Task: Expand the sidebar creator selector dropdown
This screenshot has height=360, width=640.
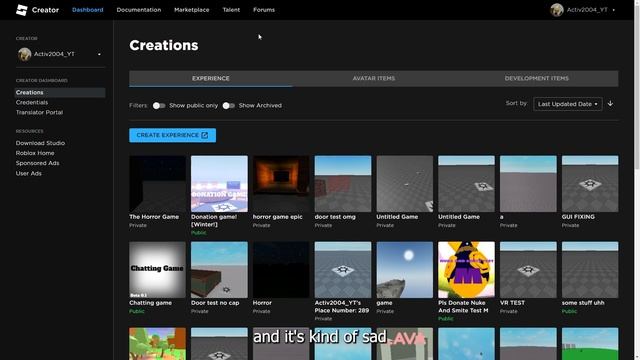Action: 99,54
